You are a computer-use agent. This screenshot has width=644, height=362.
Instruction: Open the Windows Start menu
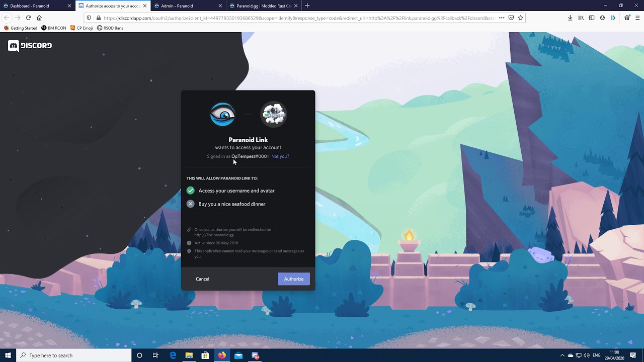[x=8, y=355]
